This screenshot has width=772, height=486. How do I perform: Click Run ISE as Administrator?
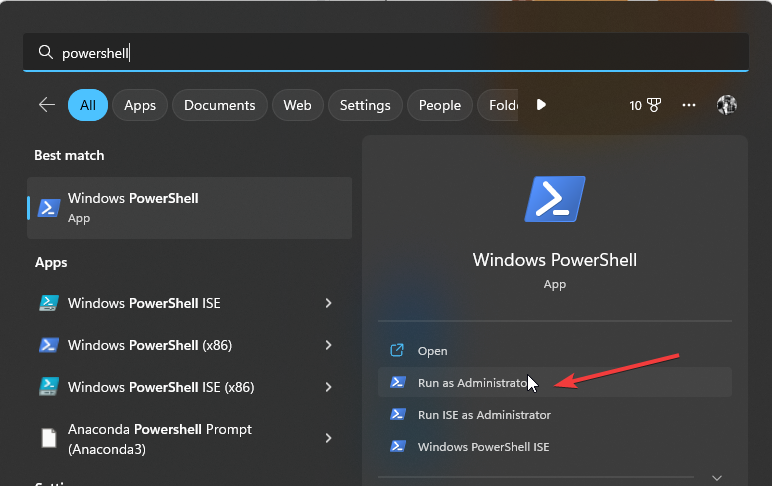pyautogui.click(x=484, y=414)
